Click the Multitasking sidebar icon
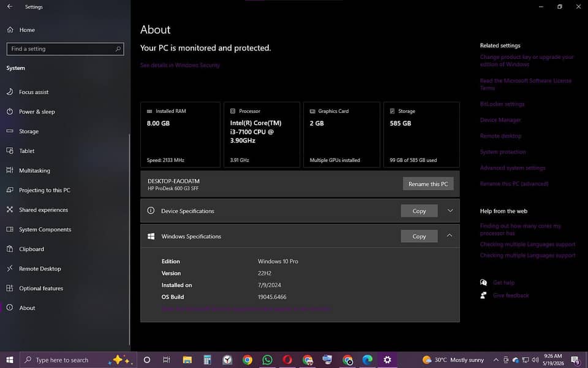This screenshot has width=588, height=368. [10, 170]
